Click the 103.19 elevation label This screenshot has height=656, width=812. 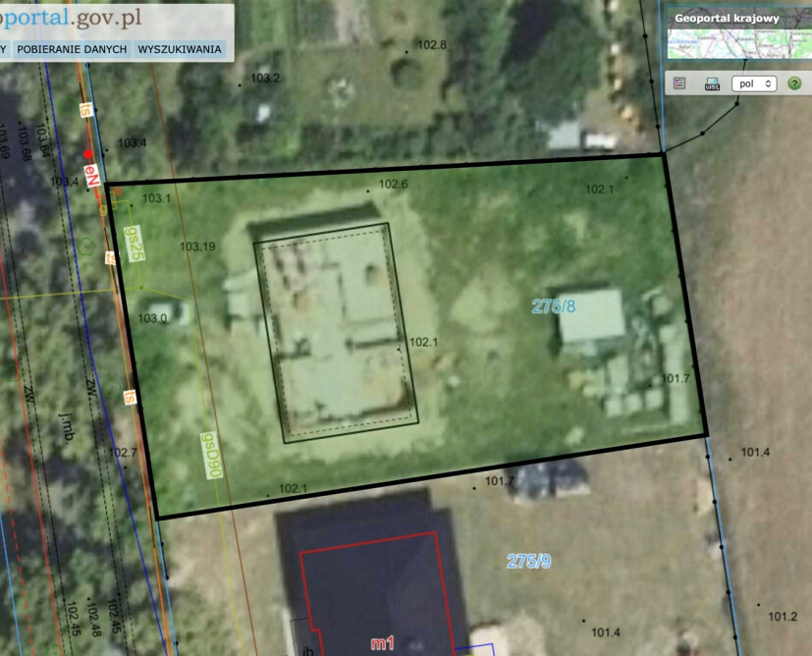click(197, 246)
